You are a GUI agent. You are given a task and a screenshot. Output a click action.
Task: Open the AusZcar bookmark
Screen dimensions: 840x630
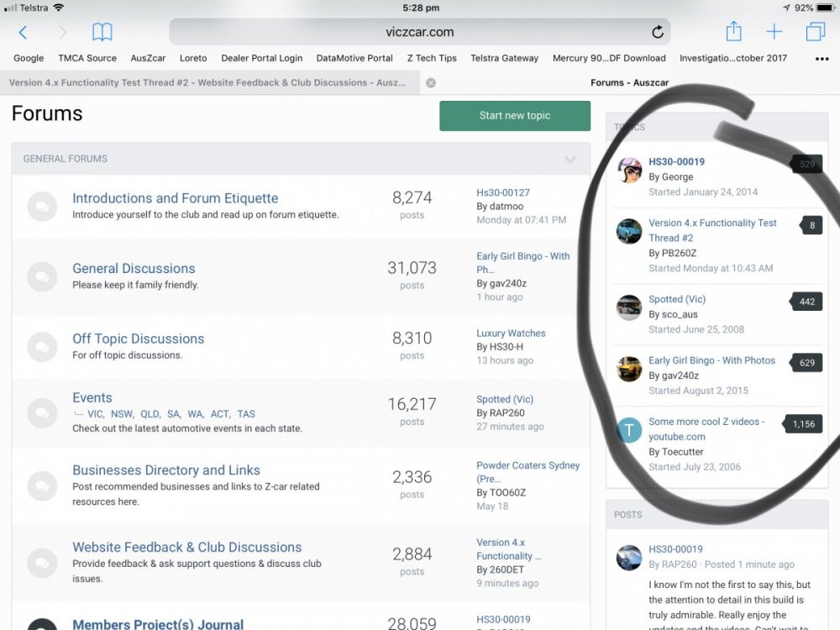(148, 59)
